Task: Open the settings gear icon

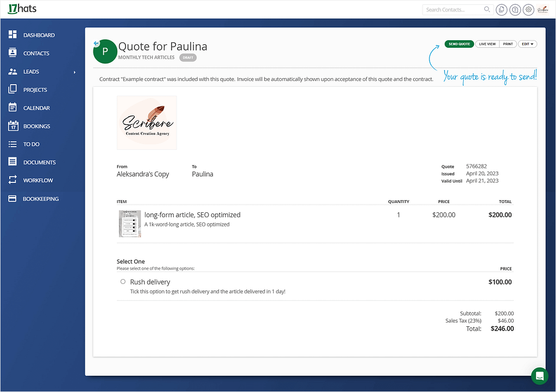Action: click(x=528, y=10)
